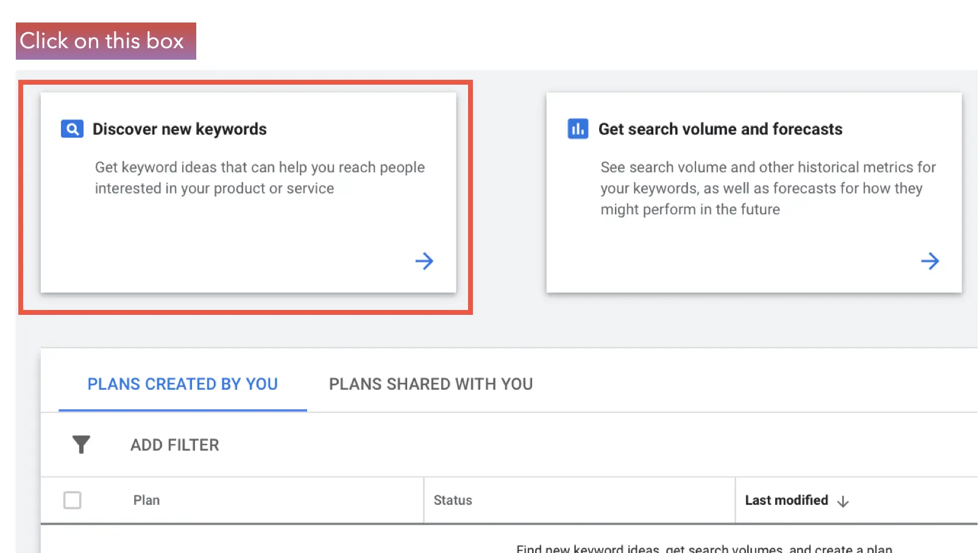Click the Add Filter button
980x553 pixels.
click(x=175, y=445)
